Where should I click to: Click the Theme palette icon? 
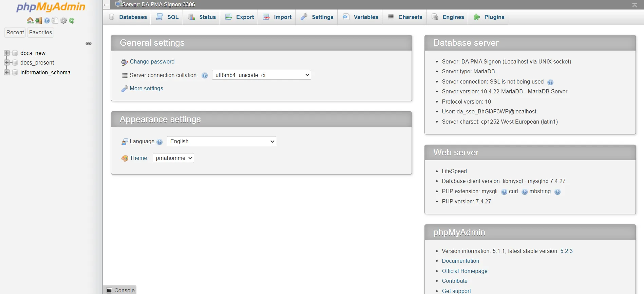[x=125, y=158]
